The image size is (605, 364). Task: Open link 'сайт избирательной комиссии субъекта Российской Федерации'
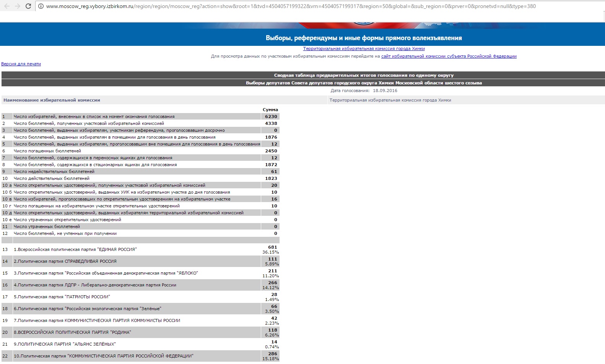click(x=449, y=56)
